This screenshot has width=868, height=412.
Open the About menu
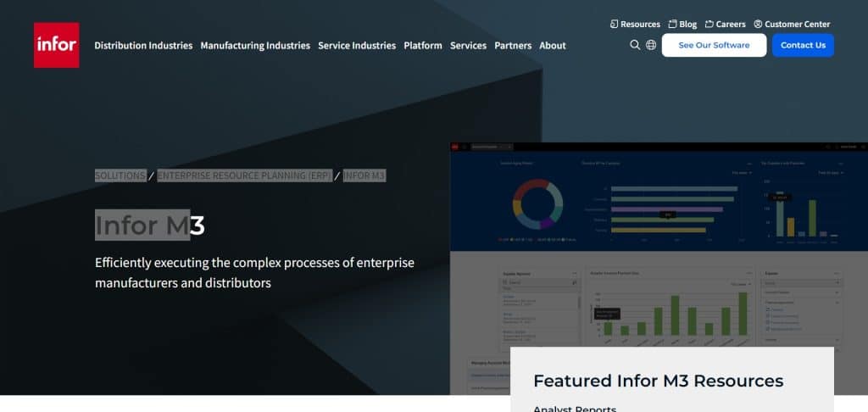point(553,46)
